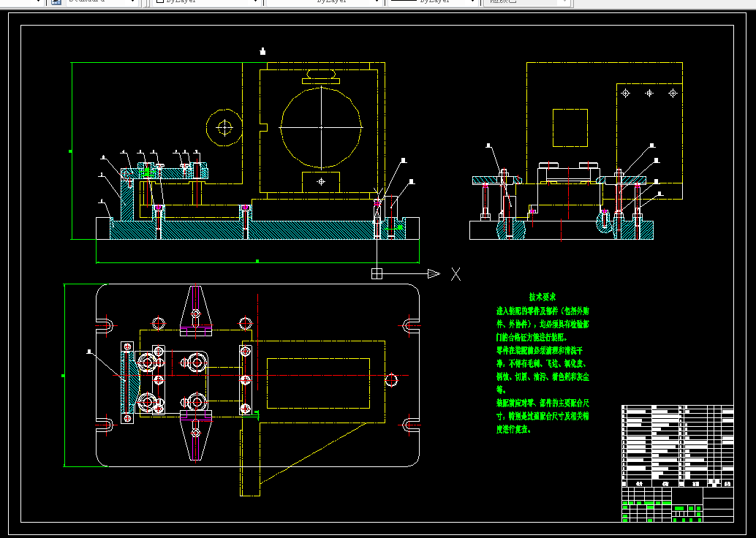
Task: Open the color ByLayer dropdown in toolbar
Action: [x=208, y=2]
